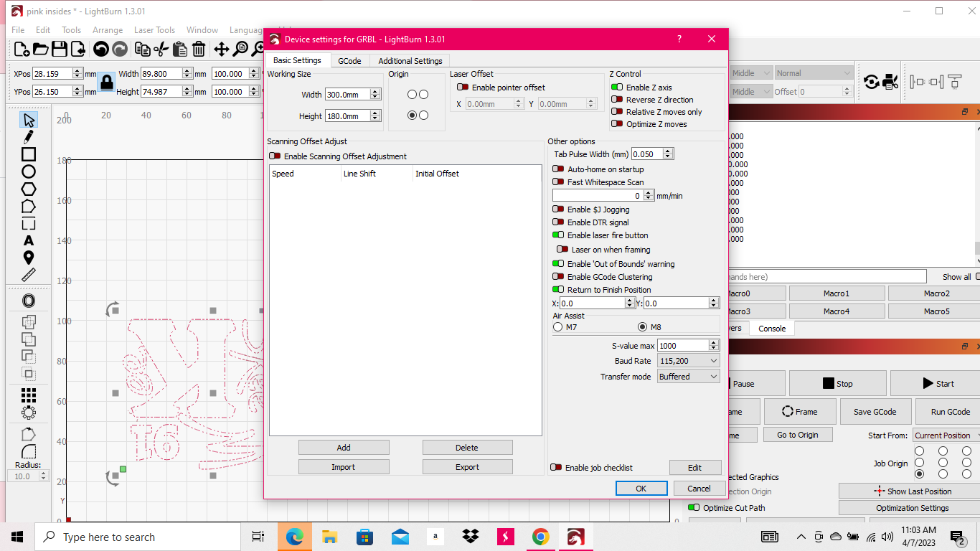Enable Auto-home on startup
Viewport: 980px width, 551px height.
click(x=558, y=169)
